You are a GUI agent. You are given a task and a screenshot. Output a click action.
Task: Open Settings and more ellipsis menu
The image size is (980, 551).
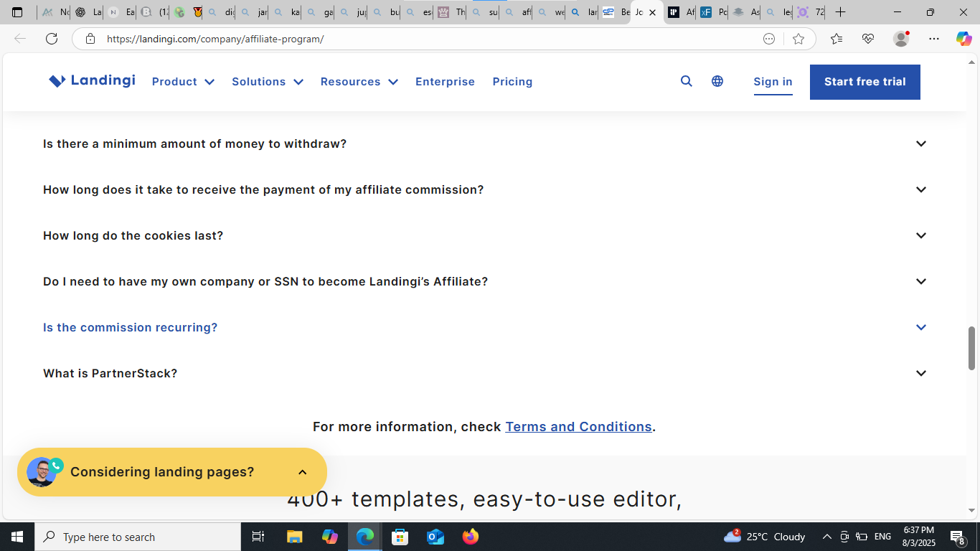pyautogui.click(x=933, y=39)
